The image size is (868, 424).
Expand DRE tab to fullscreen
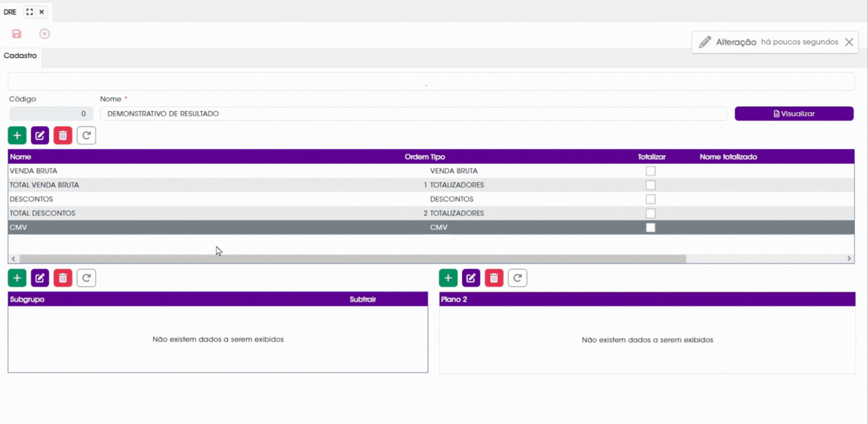(29, 12)
